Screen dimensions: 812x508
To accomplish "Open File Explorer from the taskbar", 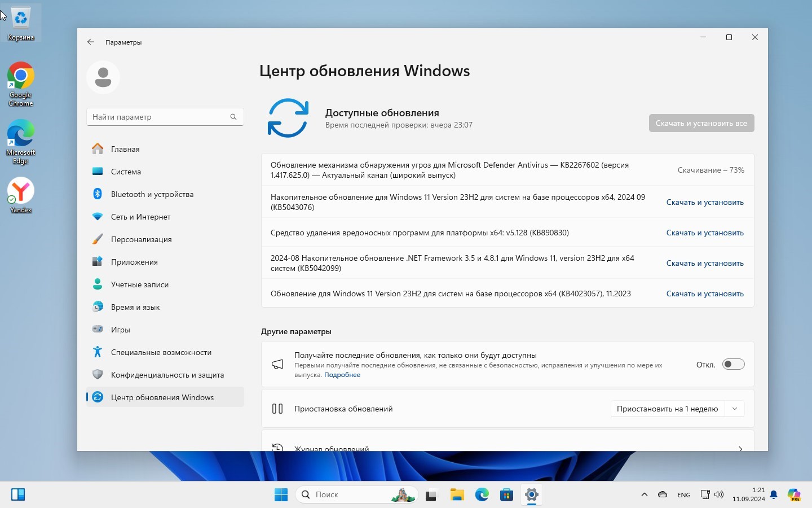I will pyautogui.click(x=457, y=495).
